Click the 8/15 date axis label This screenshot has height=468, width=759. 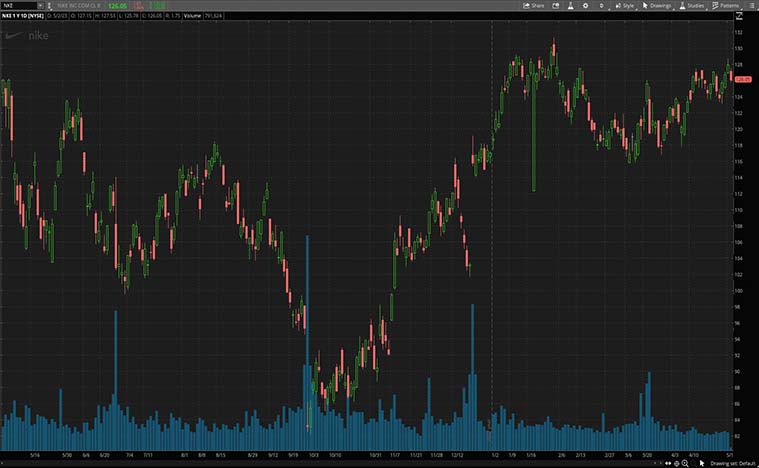pos(220,455)
